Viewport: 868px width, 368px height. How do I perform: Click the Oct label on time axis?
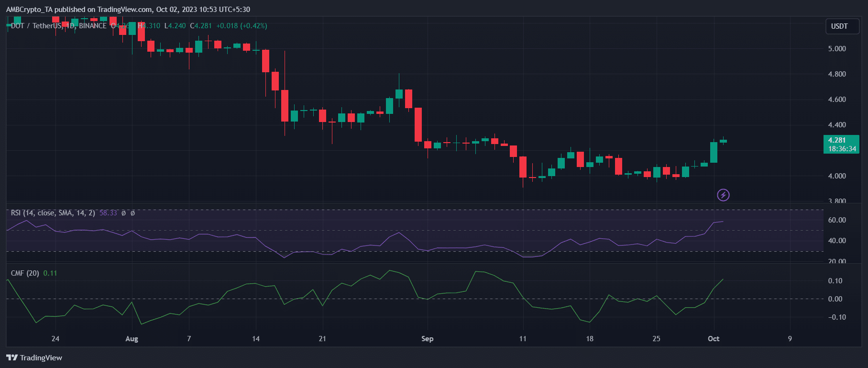tap(714, 339)
